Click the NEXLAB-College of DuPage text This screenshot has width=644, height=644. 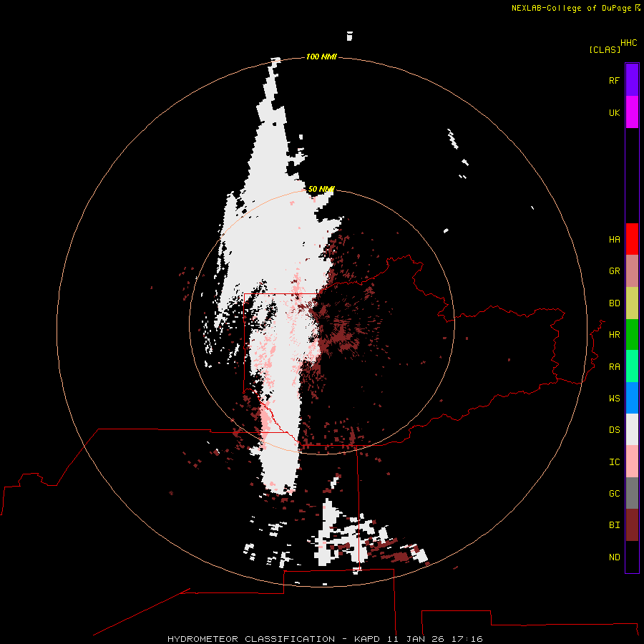[573, 8]
